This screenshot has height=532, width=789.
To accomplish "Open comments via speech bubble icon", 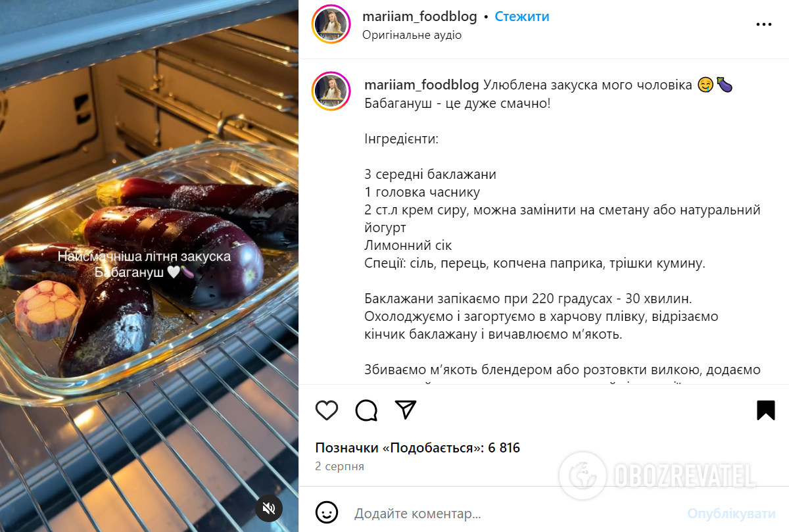I will pos(366,410).
